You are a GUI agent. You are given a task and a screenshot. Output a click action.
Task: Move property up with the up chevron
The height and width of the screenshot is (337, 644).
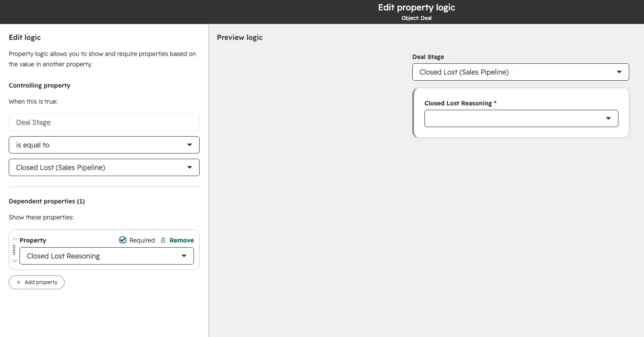tap(14, 239)
